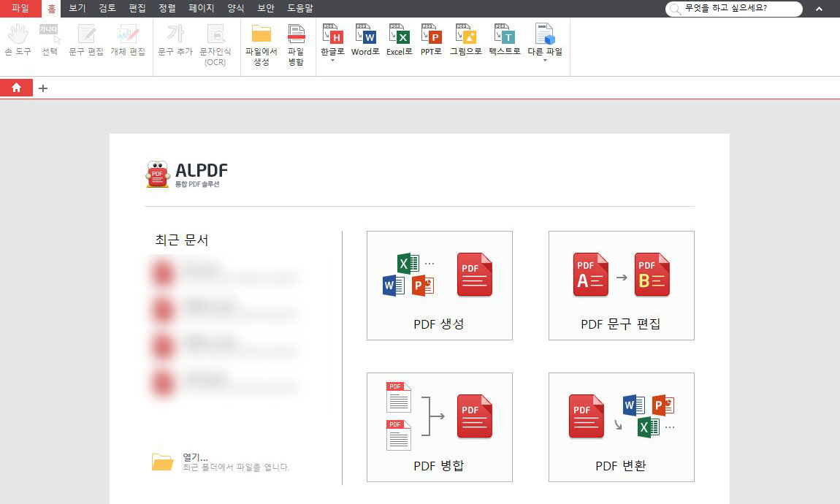Switch to the 보기 tab
This screenshot has width=840, height=504.
coord(77,9)
